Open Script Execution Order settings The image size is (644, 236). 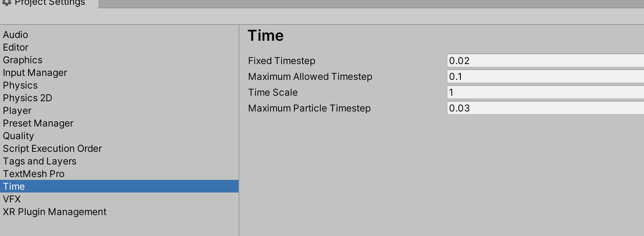52,149
